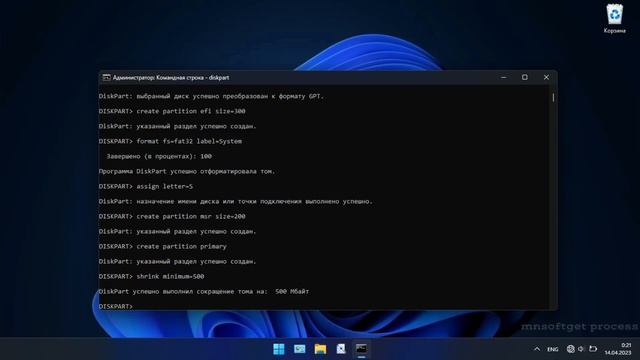Click the output line ending '500 Мбайт'
The height and width of the screenshot is (360, 640).
click(204, 291)
